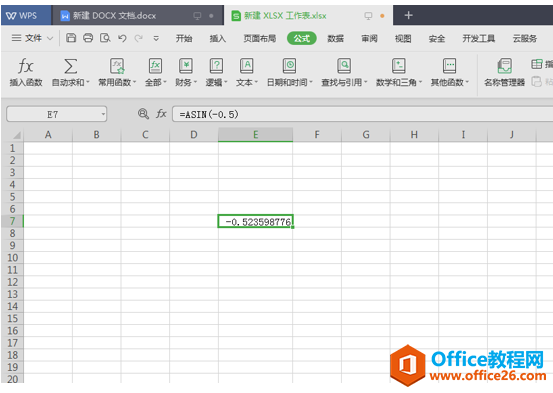Click the zoom magnifier icon beside formula bar
Viewport: 553px width, 393px height.
point(143,114)
